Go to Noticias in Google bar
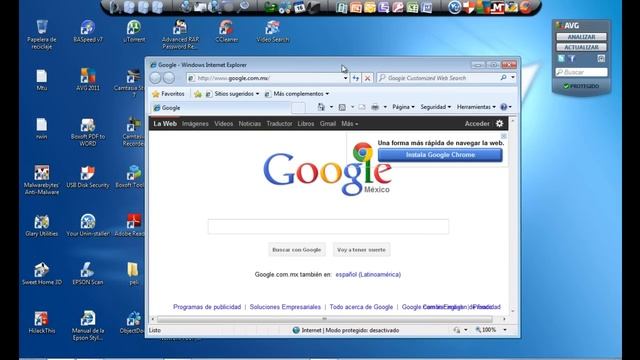Image resolution: width=640 pixels, height=360 pixels. point(249,123)
